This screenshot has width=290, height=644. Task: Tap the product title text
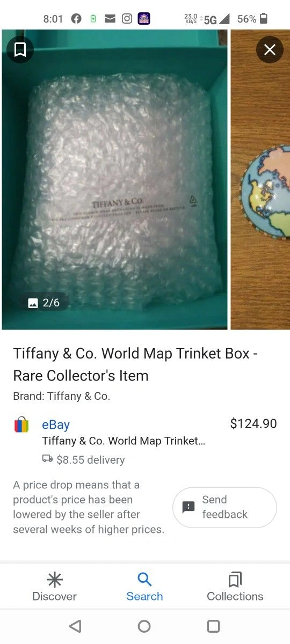click(x=135, y=364)
